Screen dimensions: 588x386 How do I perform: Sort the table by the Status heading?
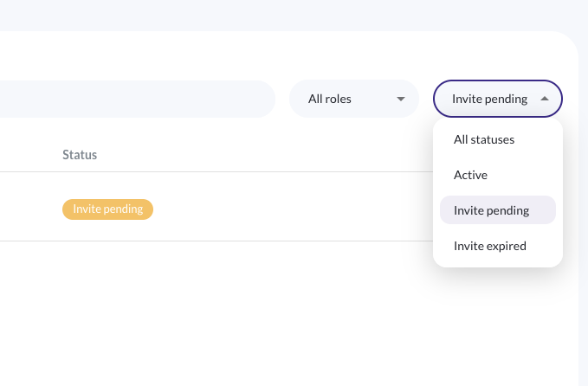[x=80, y=155]
